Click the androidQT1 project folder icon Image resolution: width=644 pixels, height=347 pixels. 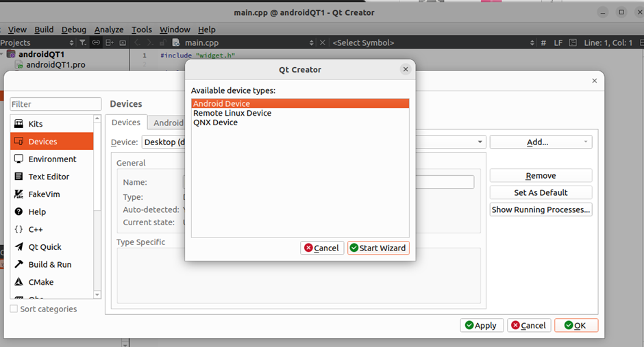tap(11, 54)
